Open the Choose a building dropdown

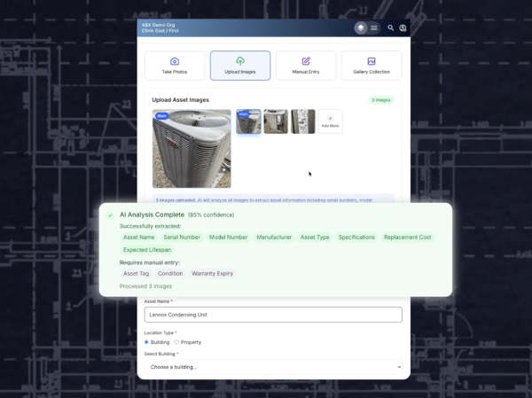[274, 366]
